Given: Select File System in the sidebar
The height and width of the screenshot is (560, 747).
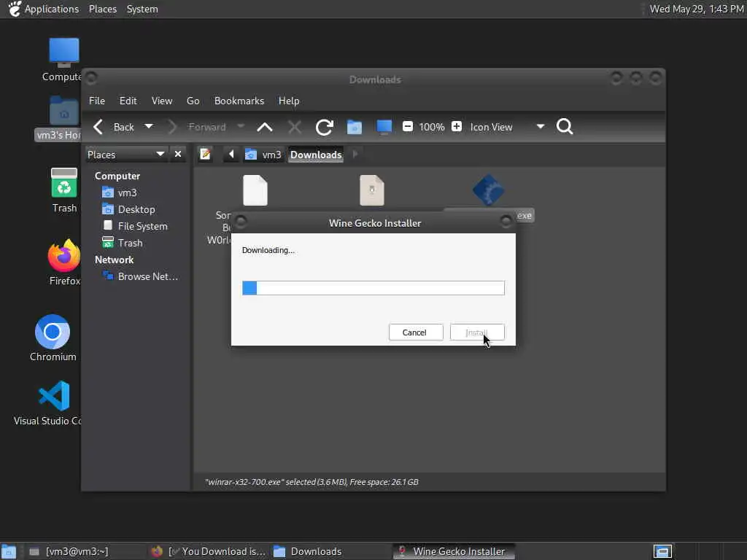Looking at the screenshot, I should pyautogui.click(x=135, y=226).
